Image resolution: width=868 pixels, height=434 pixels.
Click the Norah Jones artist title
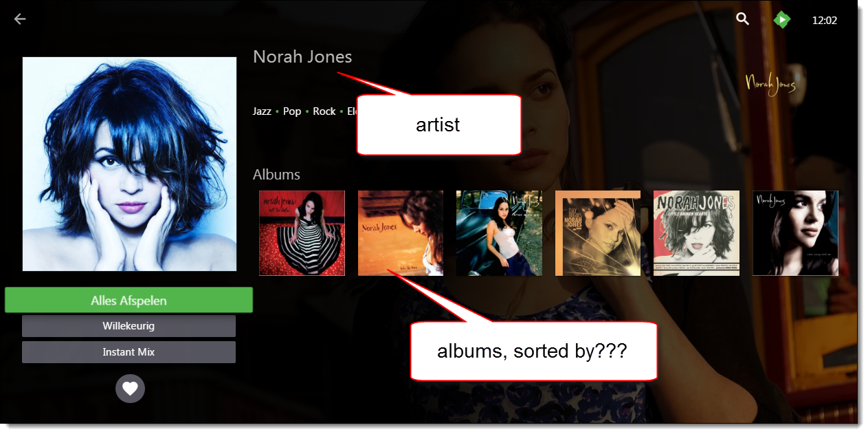(302, 56)
